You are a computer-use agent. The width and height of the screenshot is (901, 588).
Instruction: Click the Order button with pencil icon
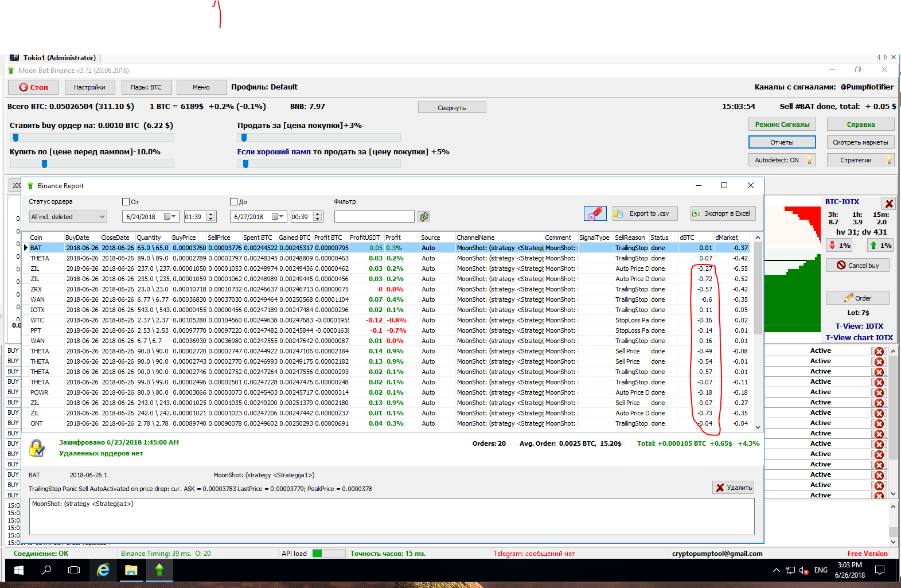(x=857, y=298)
